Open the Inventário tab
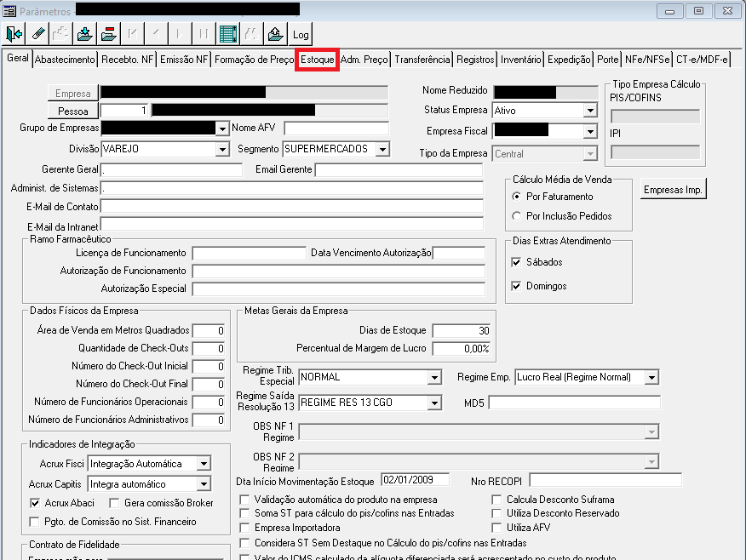Image resolution: width=746 pixels, height=560 pixels. (520, 60)
